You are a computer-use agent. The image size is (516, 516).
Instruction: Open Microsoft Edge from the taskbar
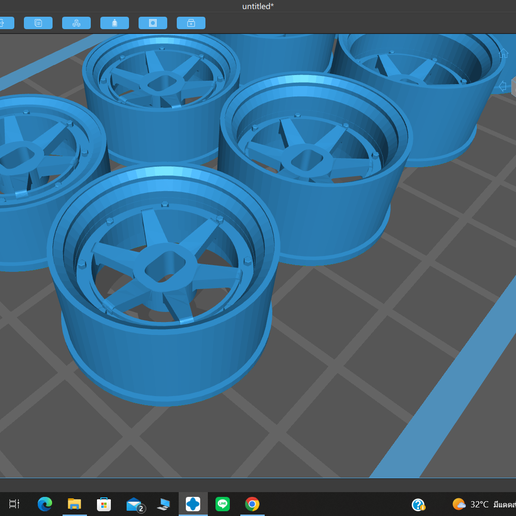(x=45, y=504)
